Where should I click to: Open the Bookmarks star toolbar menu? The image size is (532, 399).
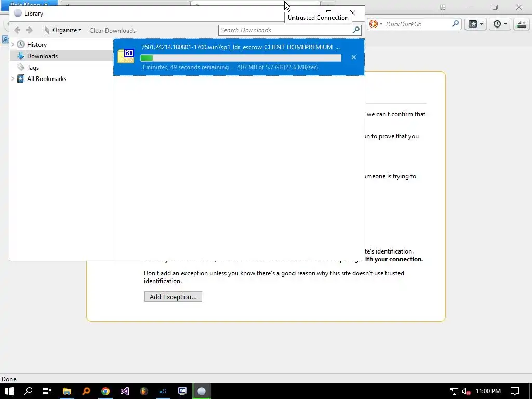coord(475,24)
